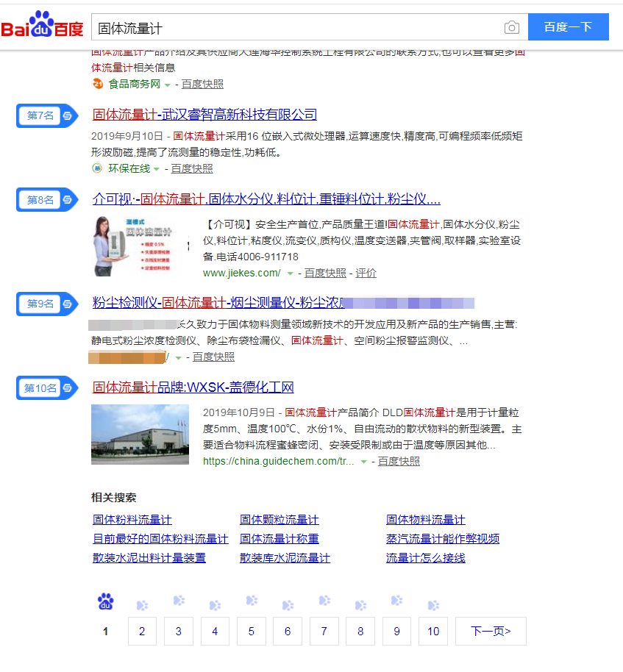The image size is (623, 672).
Task: Open 百度快照 for 食品商务网 result
Action: pos(202,84)
